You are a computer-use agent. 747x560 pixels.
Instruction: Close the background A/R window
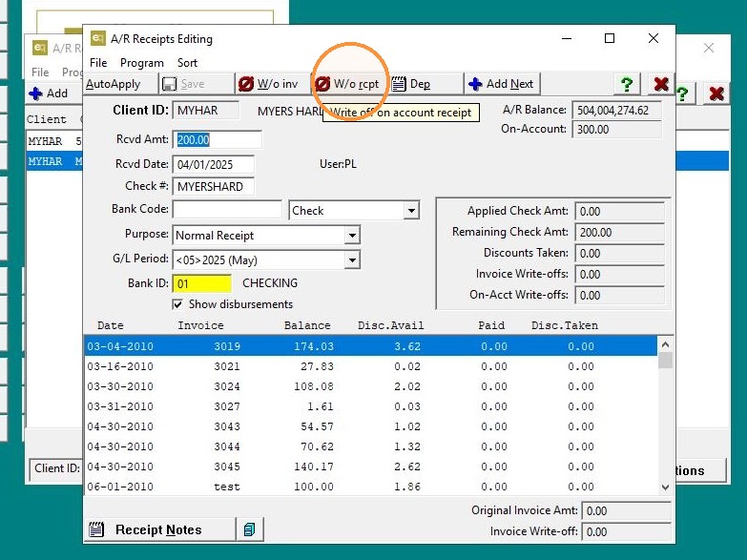coord(709,48)
